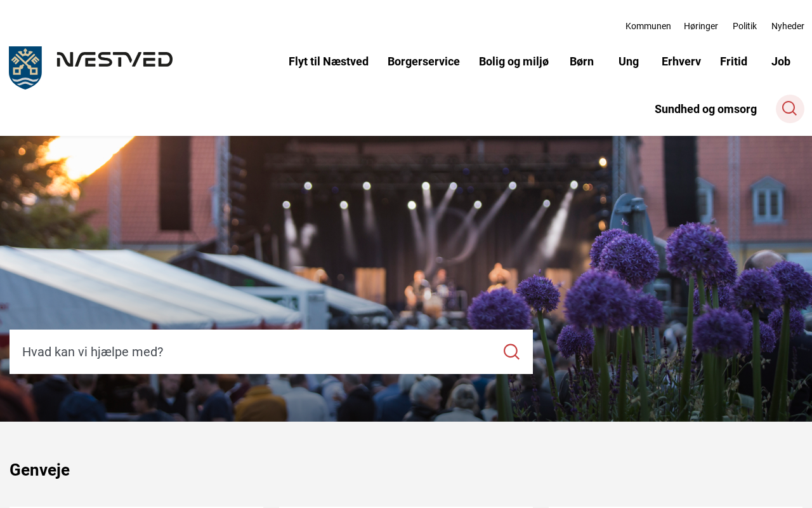
Task: Click the Næstved coat of arms logo
Action: coord(25,68)
